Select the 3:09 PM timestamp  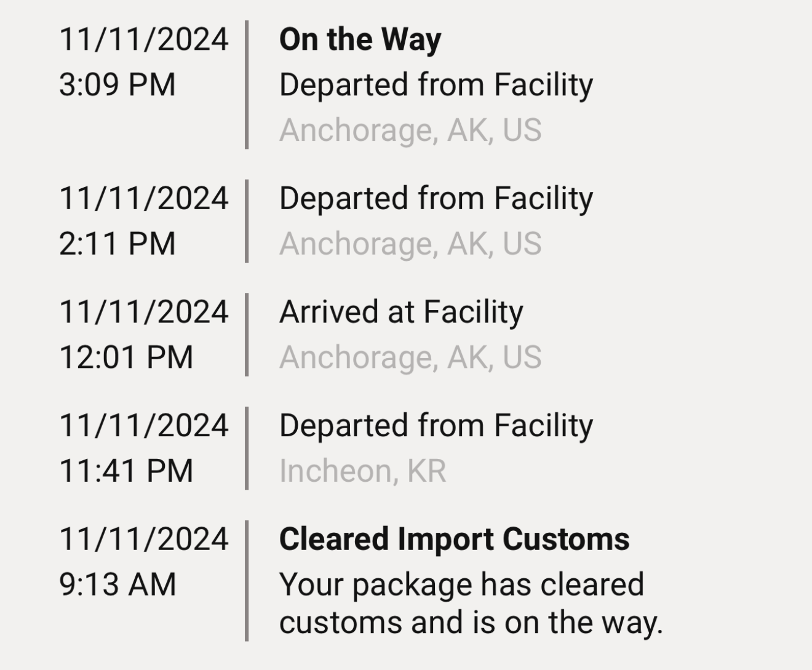pos(117,85)
